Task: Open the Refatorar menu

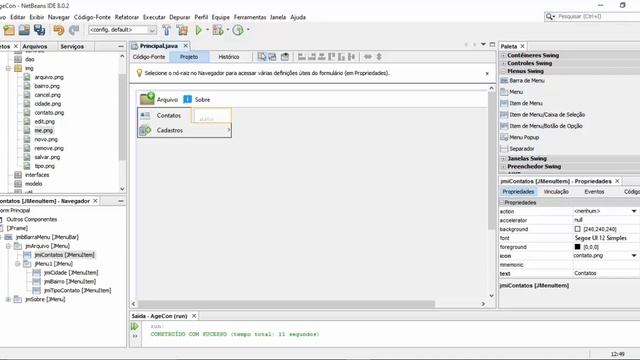Action: pyautogui.click(x=127, y=17)
